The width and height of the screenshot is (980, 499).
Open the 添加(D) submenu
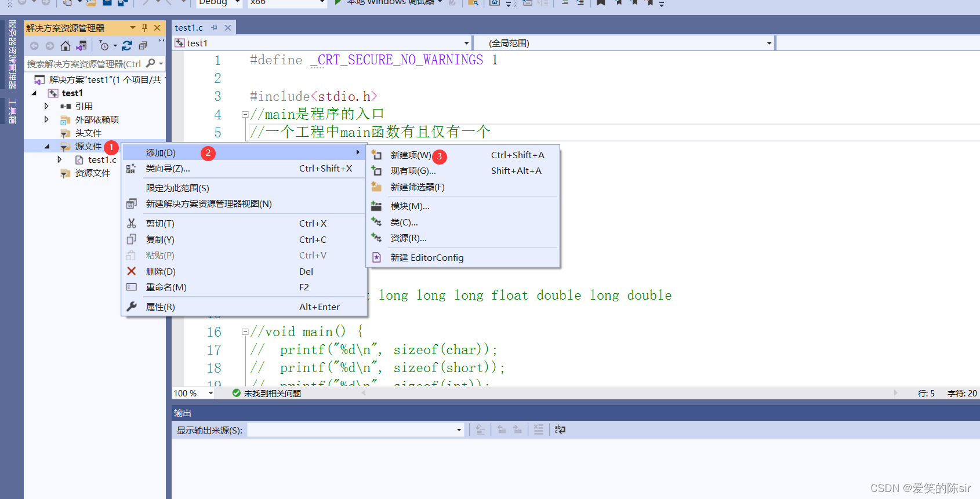click(244, 152)
